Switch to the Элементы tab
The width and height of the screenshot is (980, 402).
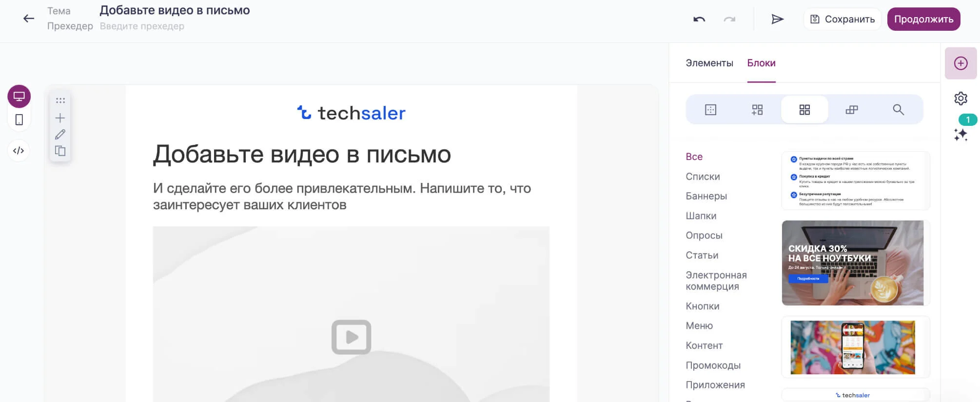[709, 63]
